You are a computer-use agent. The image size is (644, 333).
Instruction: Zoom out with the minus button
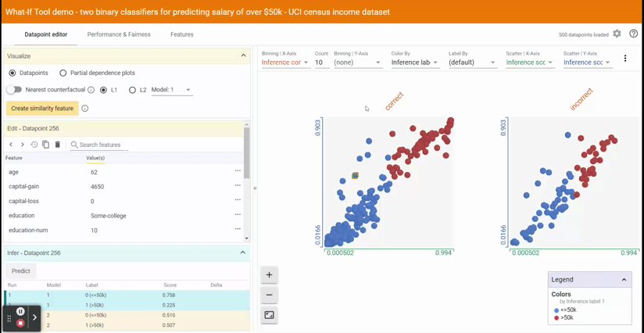point(270,295)
